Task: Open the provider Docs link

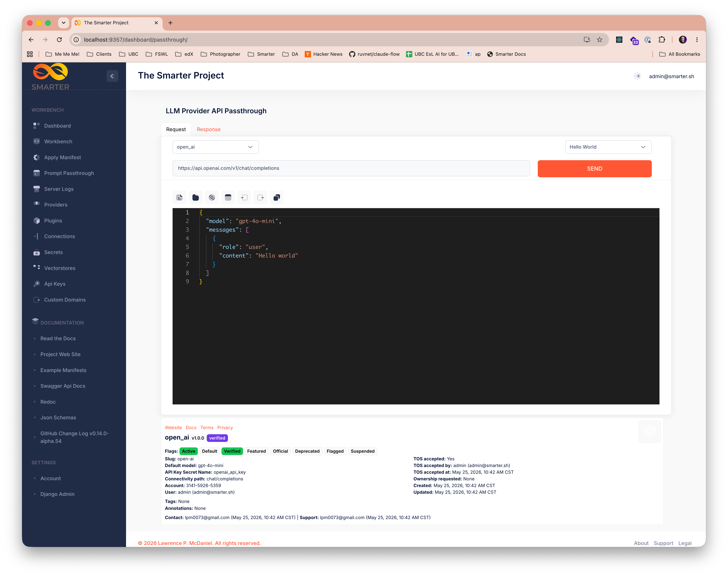Action: pos(191,428)
